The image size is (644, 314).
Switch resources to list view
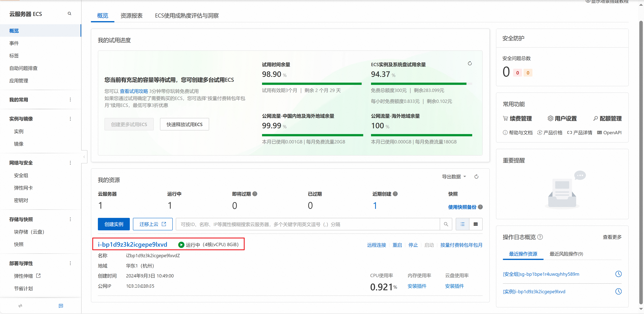click(462, 224)
